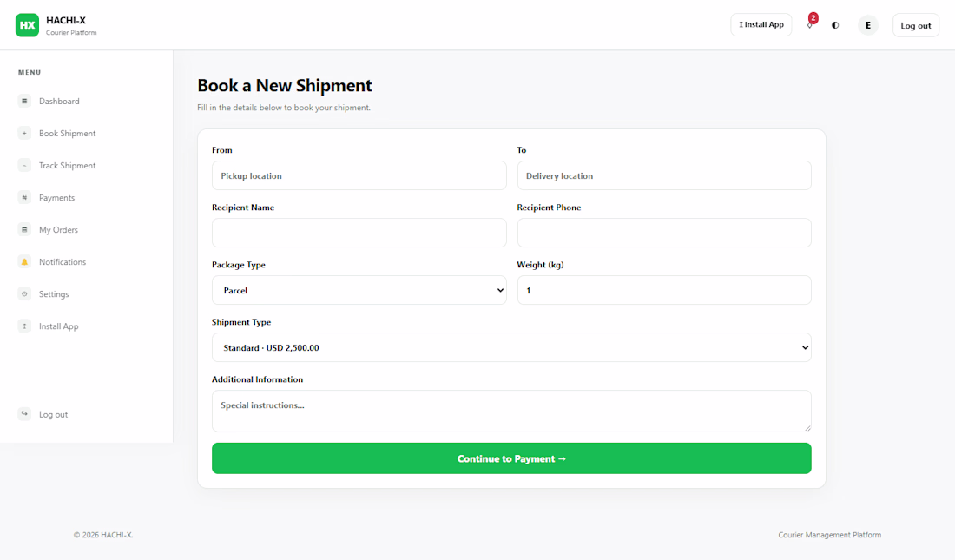Select Payments in the sidebar menu

click(x=56, y=198)
